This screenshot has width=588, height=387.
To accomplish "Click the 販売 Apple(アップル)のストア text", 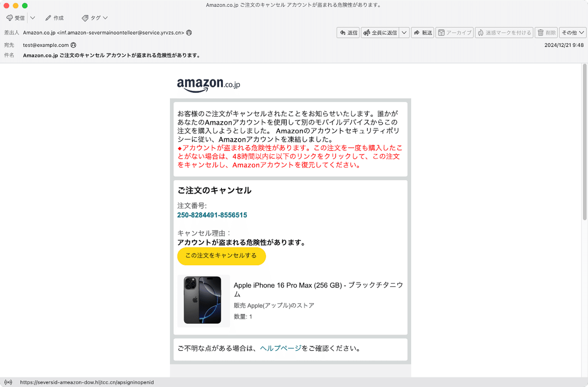I will coord(274,306).
